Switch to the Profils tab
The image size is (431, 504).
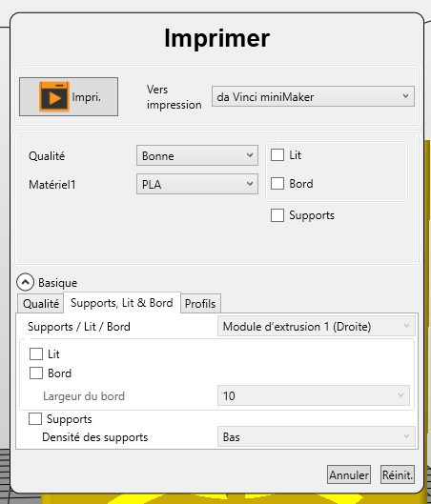click(200, 303)
